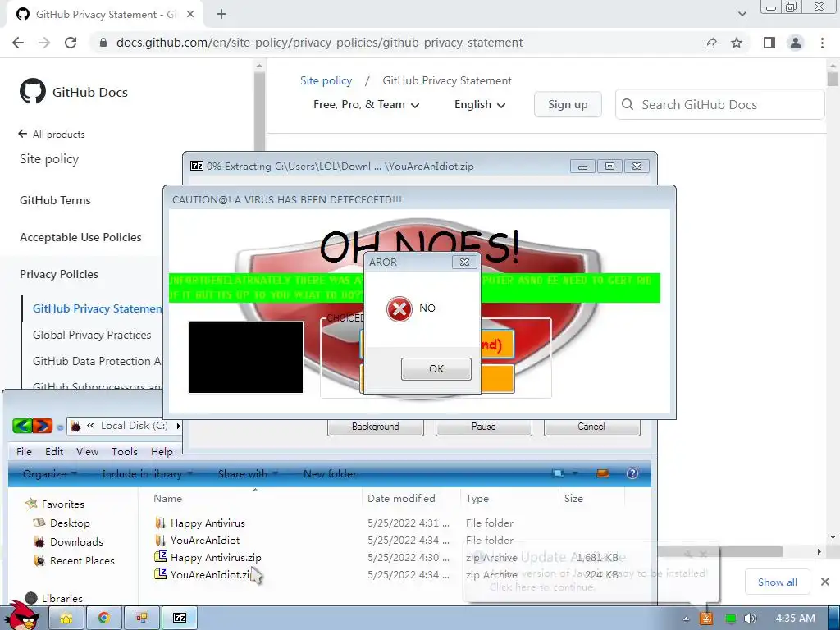Open the Organize dropdown in Explorer
Screen dimensions: 840x630
(50, 473)
